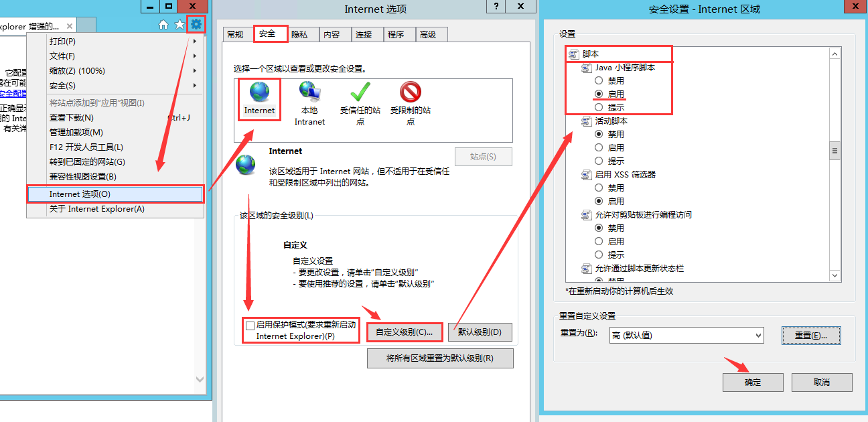Select the Internet globe zone icon
The height and width of the screenshot is (422, 868).
coord(259,93)
